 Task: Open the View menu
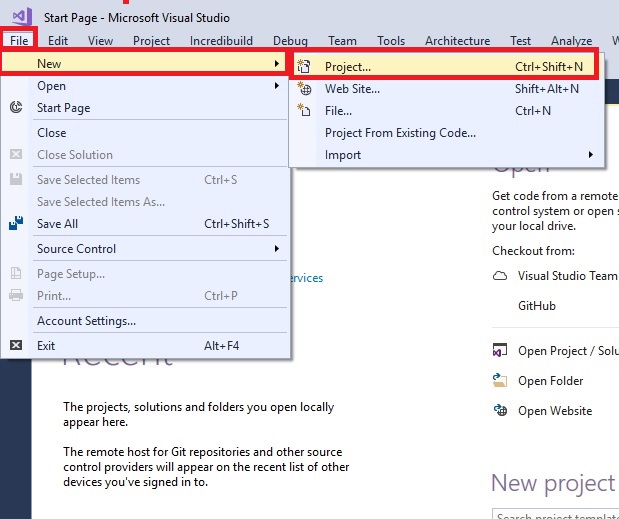[100, 40]
